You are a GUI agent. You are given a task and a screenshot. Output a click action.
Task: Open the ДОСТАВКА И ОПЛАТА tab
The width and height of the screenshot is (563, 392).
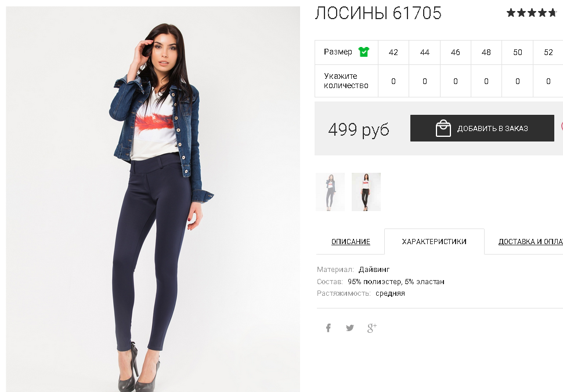click(x=530, y=241)
